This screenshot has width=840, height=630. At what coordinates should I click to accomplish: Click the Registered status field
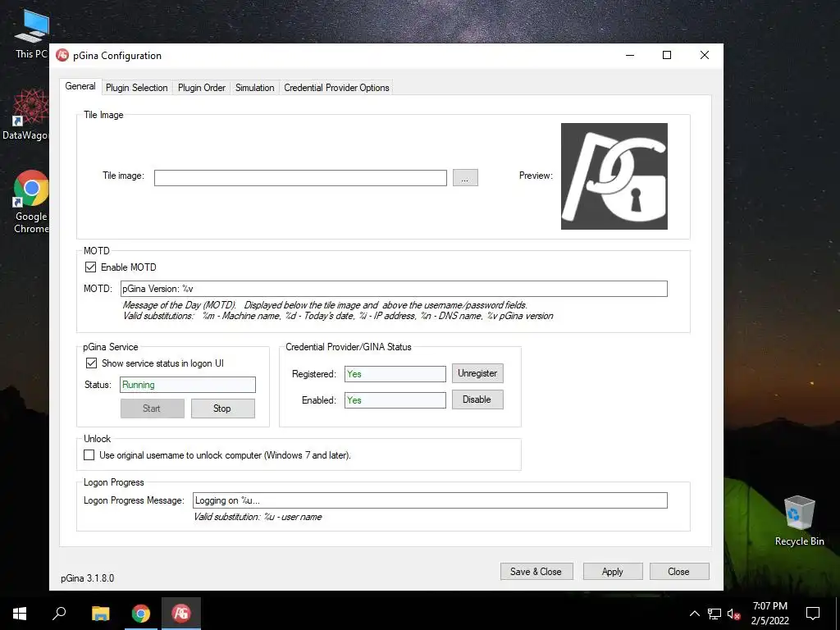395,374
